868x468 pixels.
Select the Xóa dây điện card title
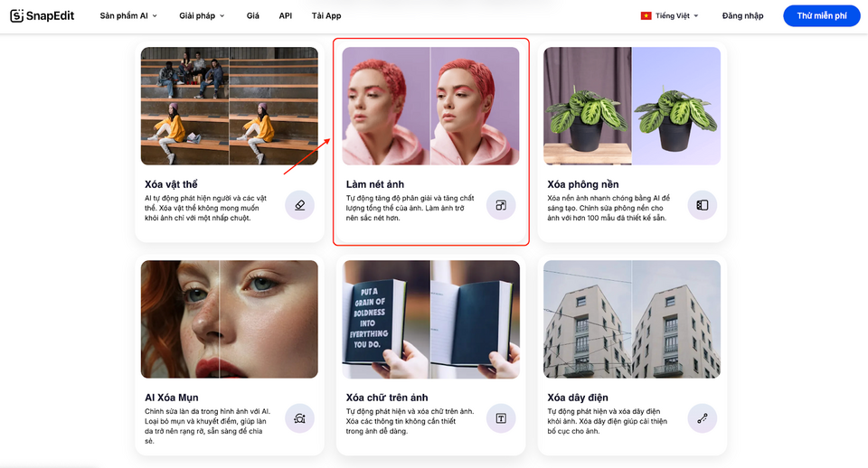pyautogui.click(x=578, y=398)
